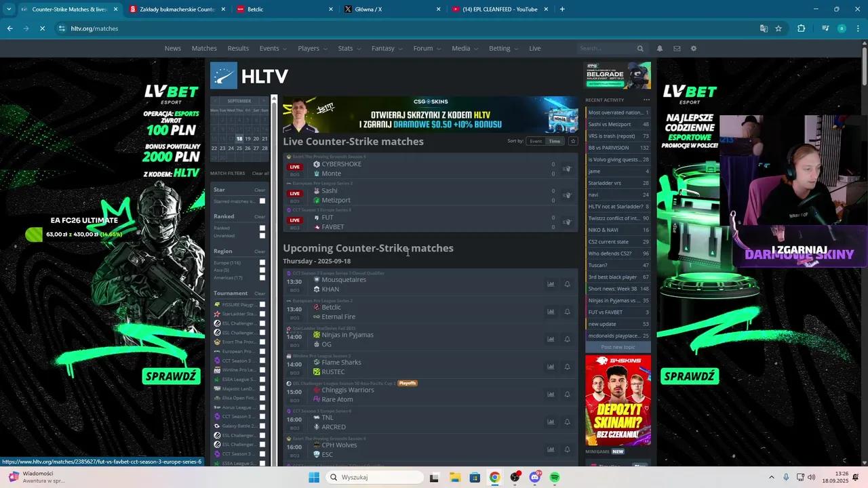Open Chrome extensions puzzle icon

click(802, 28)
